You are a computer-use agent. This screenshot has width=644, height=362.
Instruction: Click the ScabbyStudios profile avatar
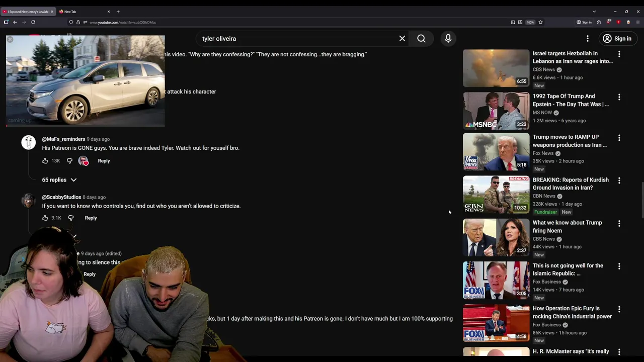[x=29, y=201]
